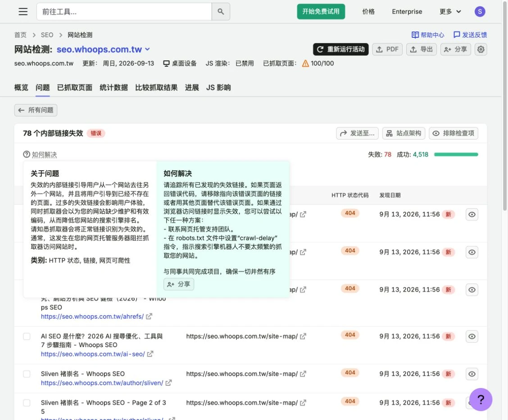Image resolution: width=508 pixels, height=420 pixels.
Task: Open site-map external icon in AI SEO row
Action: click(x=303, y=336)
